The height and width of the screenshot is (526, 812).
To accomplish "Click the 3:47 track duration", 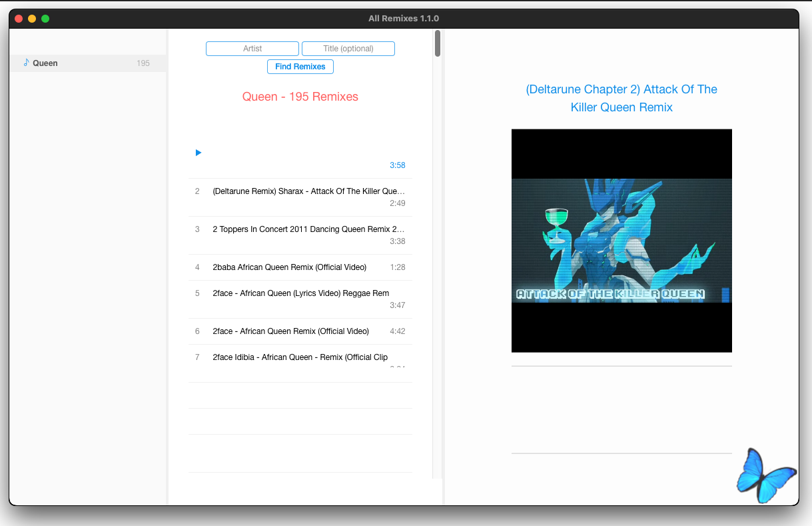I will [x=398, y=305].
